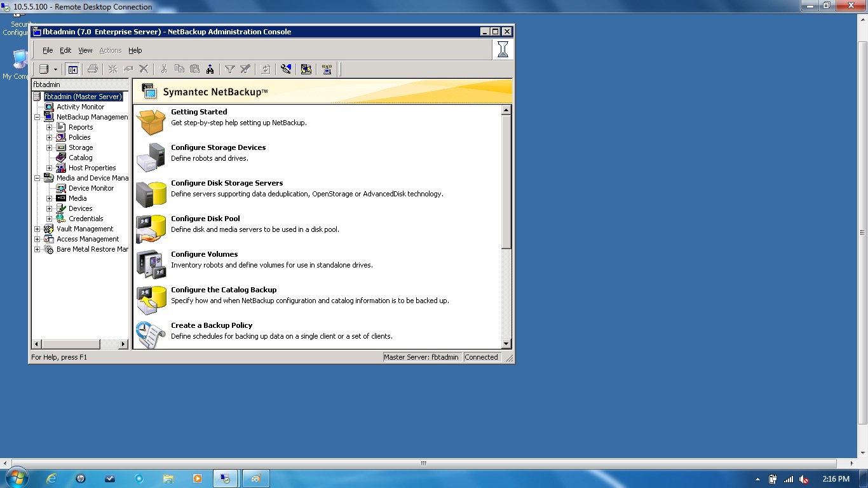Image resolution: width=868 pixels, height=488 pixels.
Task: Click the Copy toolbar icon
Action: 179,69
